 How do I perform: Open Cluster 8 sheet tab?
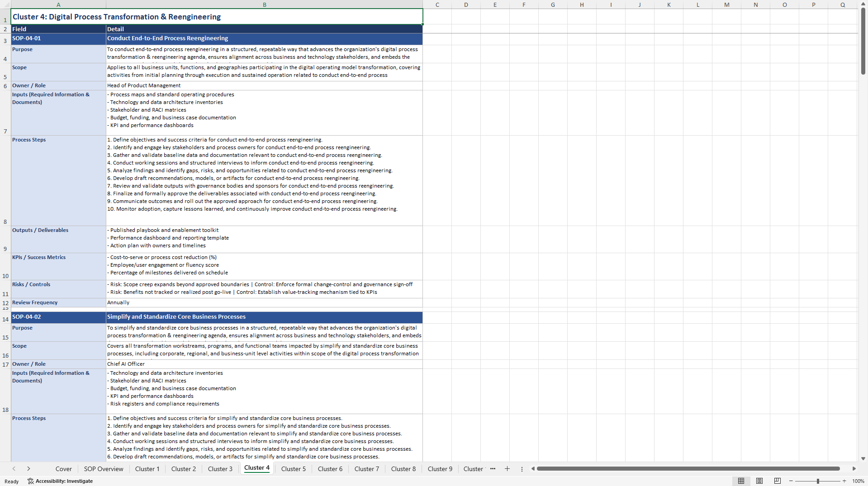click(x=403, y=469)
